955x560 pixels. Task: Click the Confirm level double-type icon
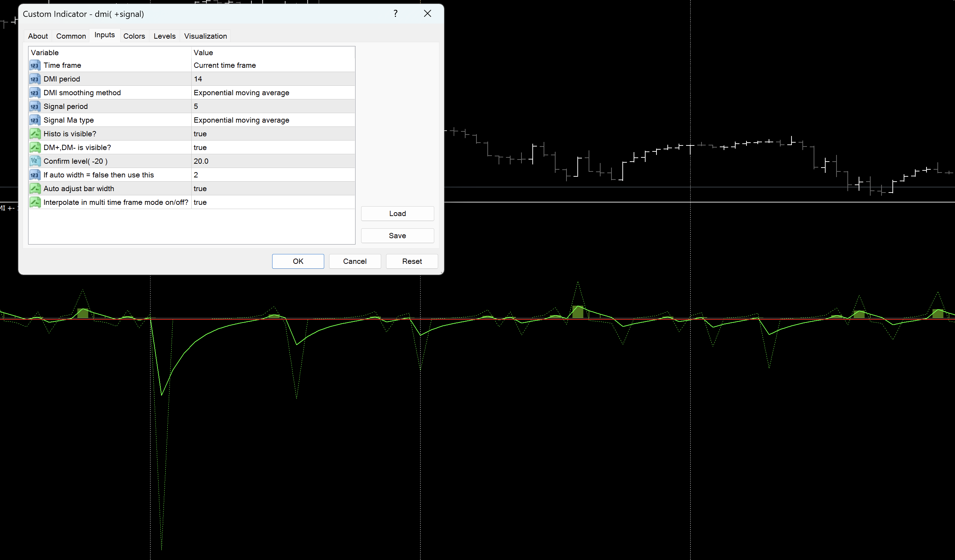34,161
